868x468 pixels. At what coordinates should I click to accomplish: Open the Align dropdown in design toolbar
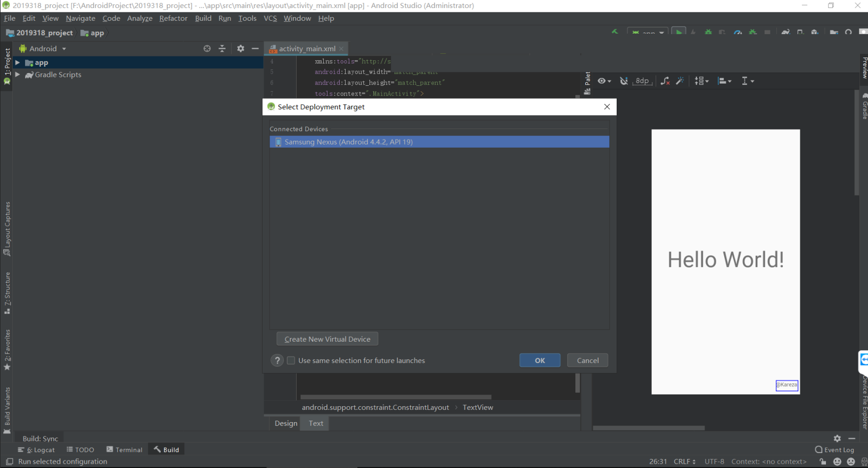tap(725, 81)
